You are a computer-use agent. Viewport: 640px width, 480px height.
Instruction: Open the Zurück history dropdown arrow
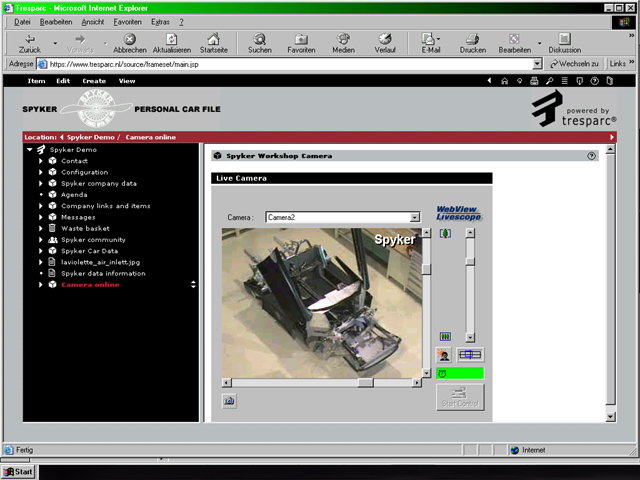55,43
